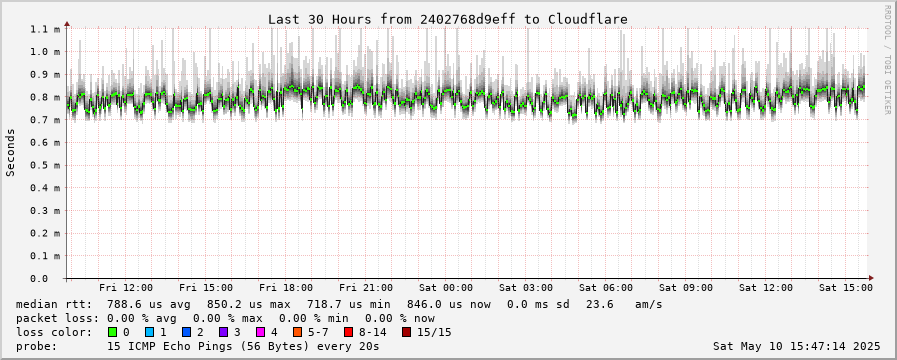
Task: Click the purple loss color 3 swatch
Action: 224,332
